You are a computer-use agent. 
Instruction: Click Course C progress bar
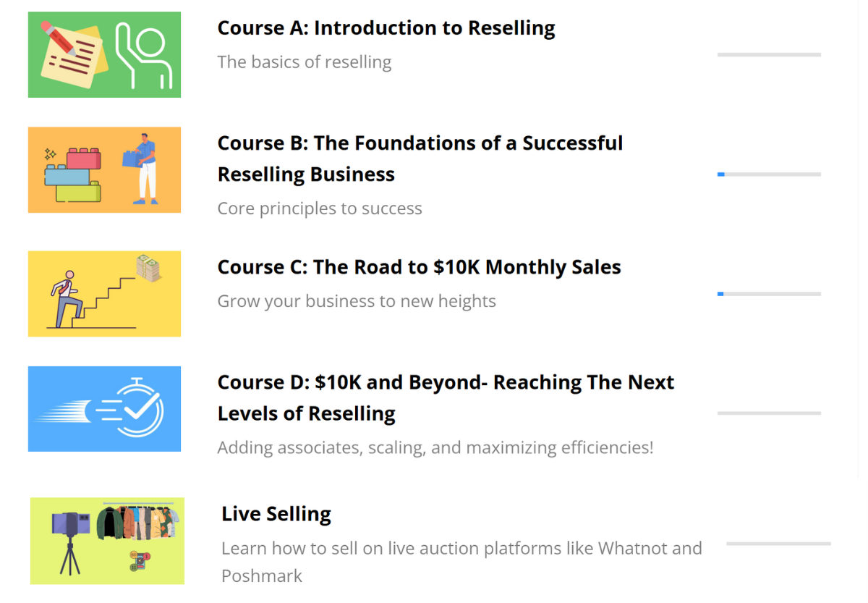pos(769,294)
